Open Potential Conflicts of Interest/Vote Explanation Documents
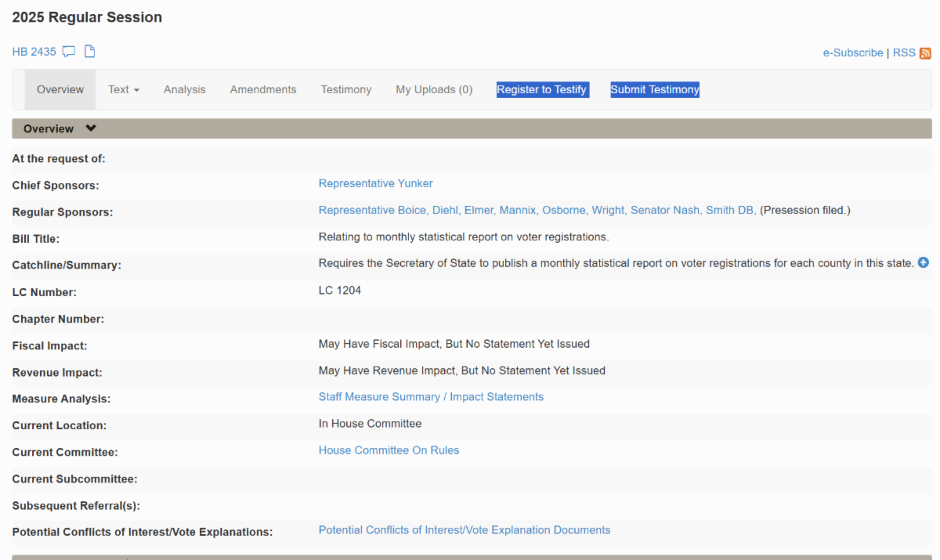The image size is (940, 560). click(464, 530)
